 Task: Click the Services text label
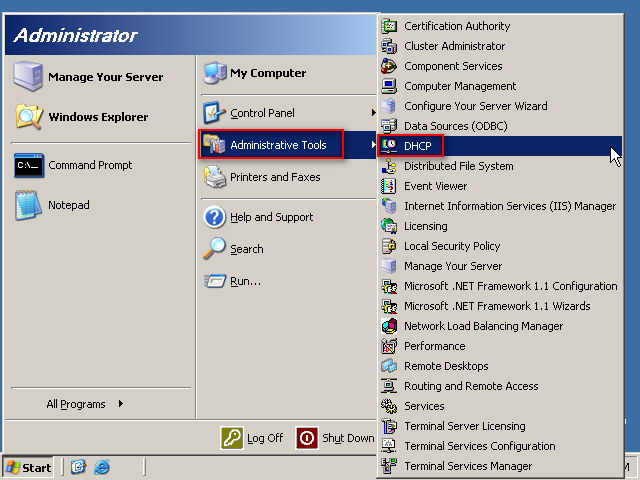coord(424,406)
